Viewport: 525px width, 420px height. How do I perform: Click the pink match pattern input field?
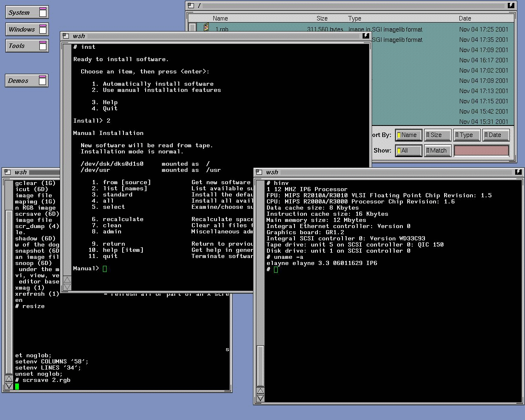click(481, 151)
